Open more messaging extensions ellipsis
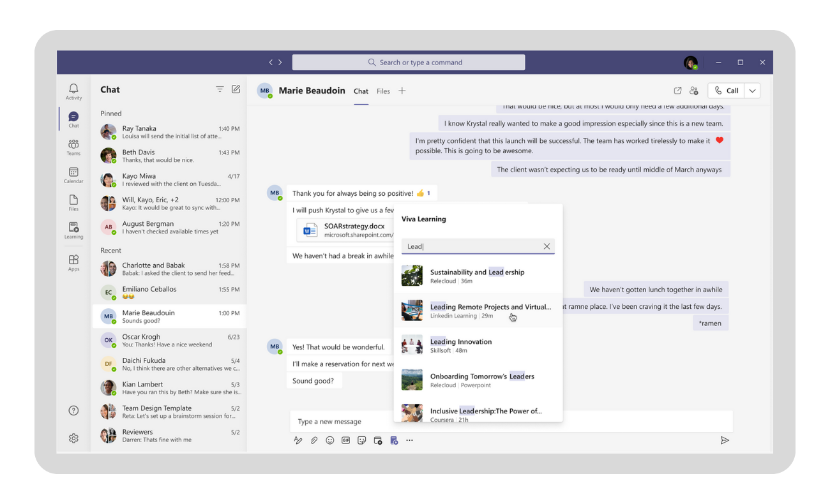This screenshot has height=504, width=830. (409, 440)
